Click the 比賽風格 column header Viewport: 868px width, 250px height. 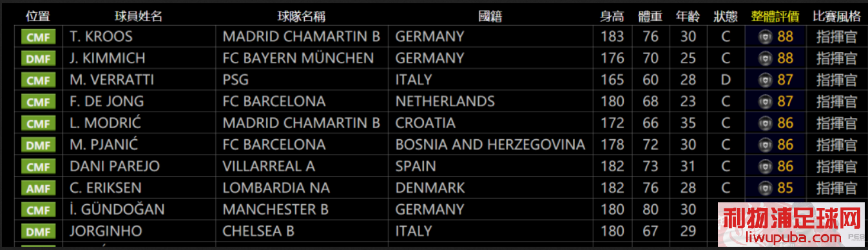tap(836, 16)
